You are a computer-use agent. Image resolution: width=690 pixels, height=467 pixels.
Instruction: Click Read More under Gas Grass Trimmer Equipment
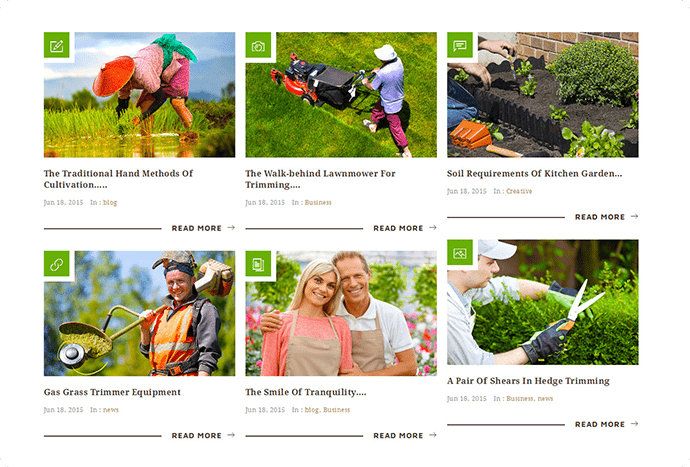click(x=197, y=435)
